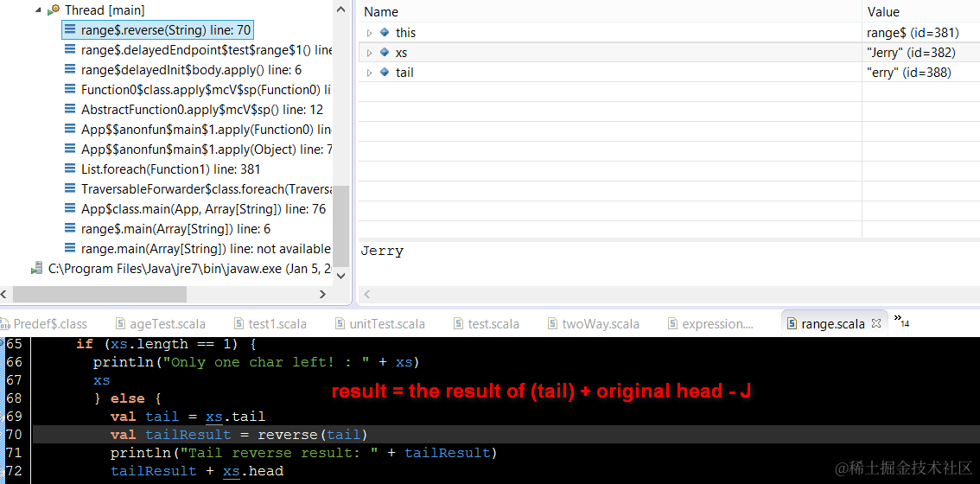Switch to the test.scala tab
This screenshot has height=484, width=980.
[x=486, y=324]
